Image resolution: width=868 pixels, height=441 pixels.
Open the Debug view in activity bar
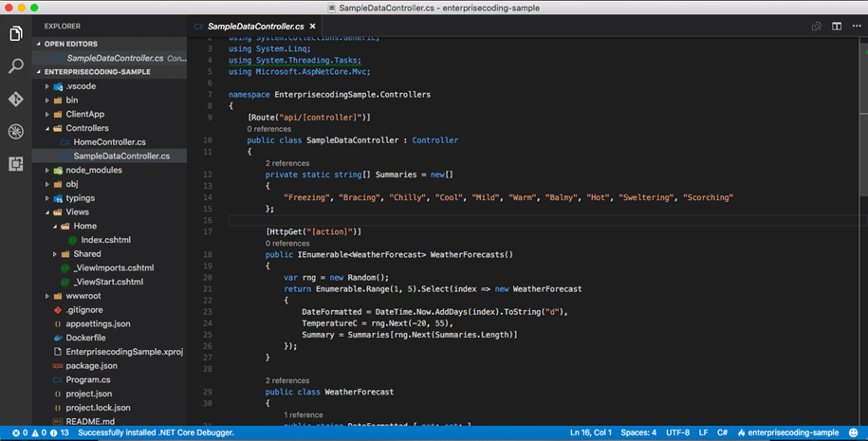[x=15, y=131]
